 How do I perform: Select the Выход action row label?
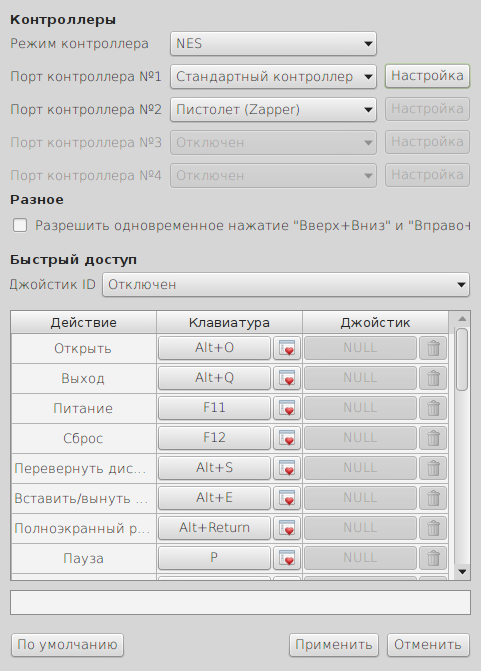[x=83, y=379]
